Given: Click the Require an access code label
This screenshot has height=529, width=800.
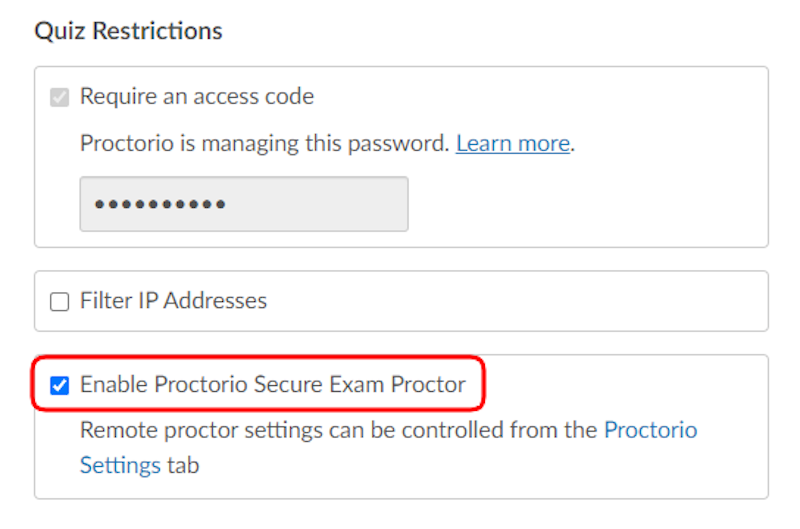Looking at the screenshot, I should [197, 97].
